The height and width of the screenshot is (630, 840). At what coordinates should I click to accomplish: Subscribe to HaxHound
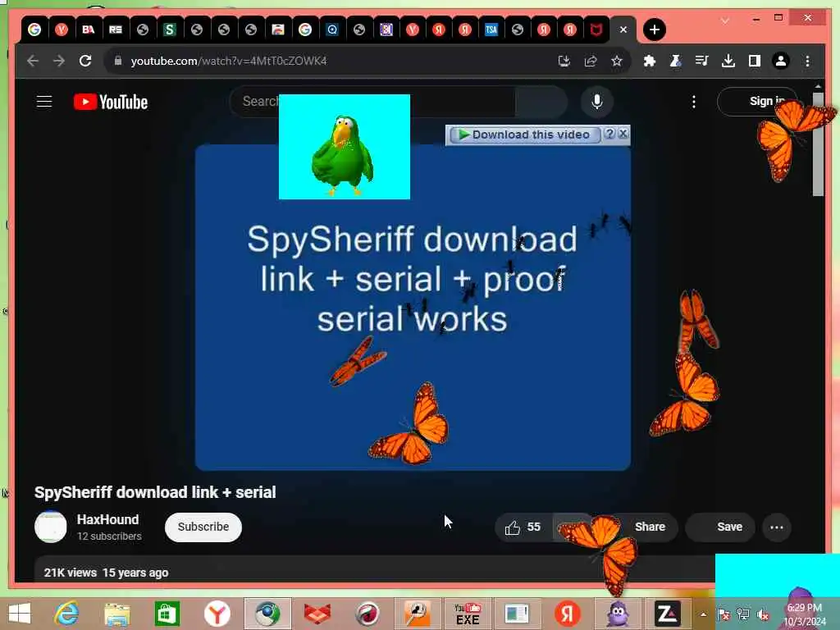(x=203, y=527)
